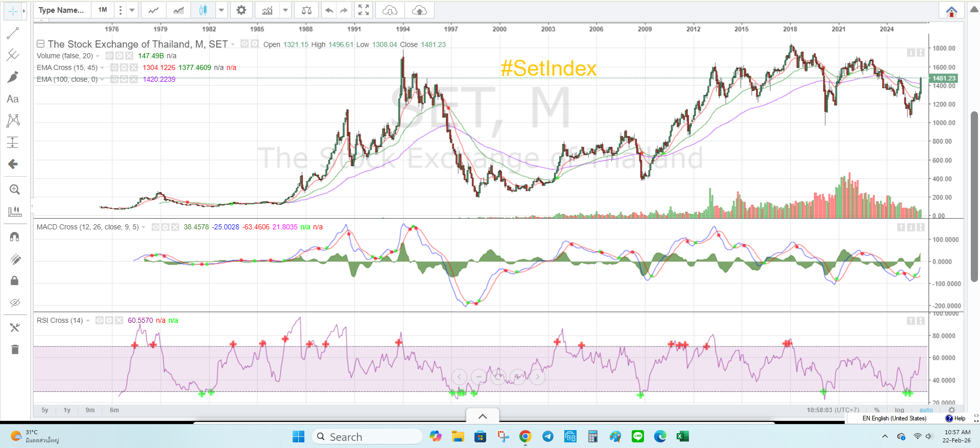Toggle visibility of RSI Cross indicator
The height and width of the screenshot is (448, 980).
click(x=100, y=320)
